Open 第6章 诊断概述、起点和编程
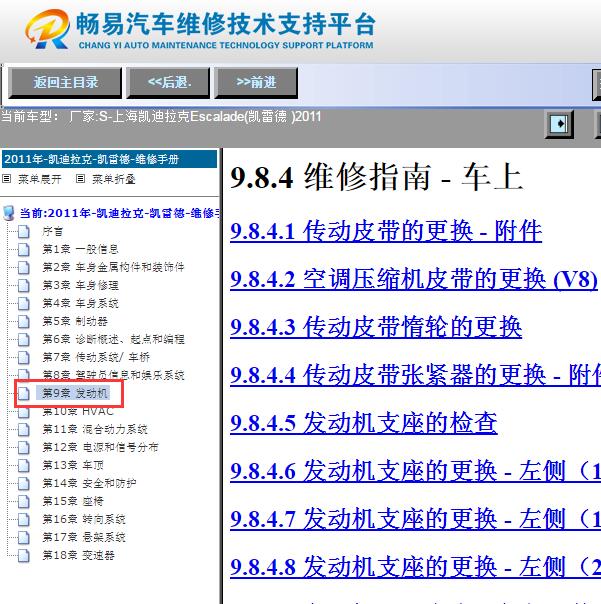Viewport: 601px width, 604px height. pyautogui.click(x=113, y=339)
